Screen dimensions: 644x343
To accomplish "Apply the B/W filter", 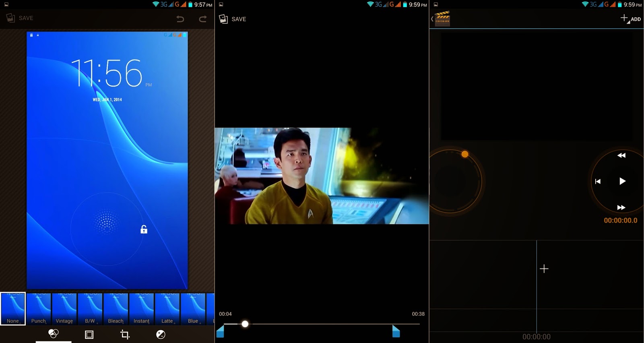I will [90, 309].
